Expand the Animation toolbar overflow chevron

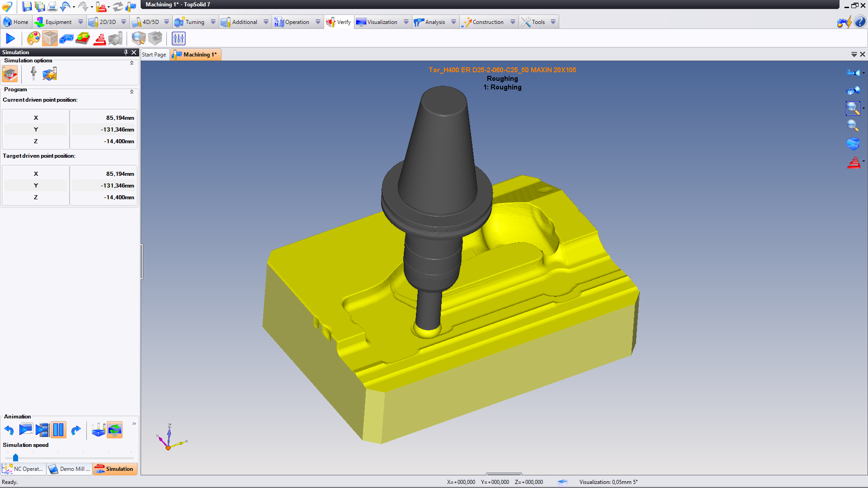[x=134, y=423]
